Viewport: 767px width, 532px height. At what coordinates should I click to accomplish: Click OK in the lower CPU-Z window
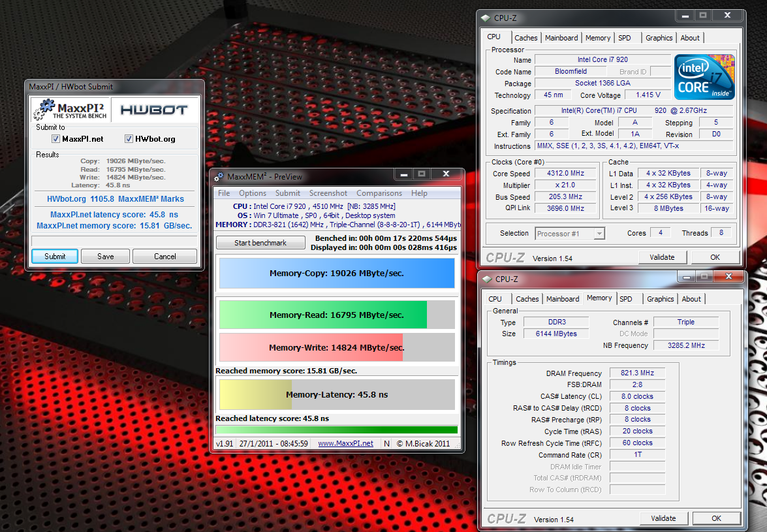(717, 518)
